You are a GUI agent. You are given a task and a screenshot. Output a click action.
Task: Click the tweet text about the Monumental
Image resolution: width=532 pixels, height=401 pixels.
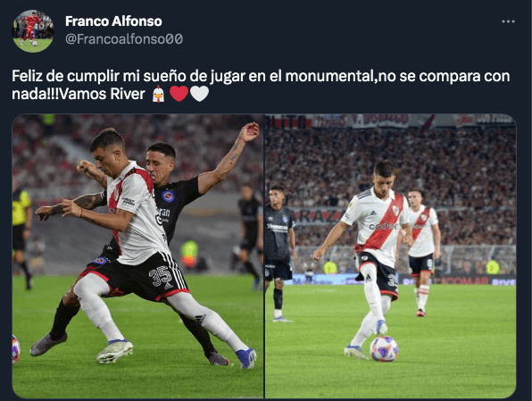pyautogui.click(x=261, y=85)
